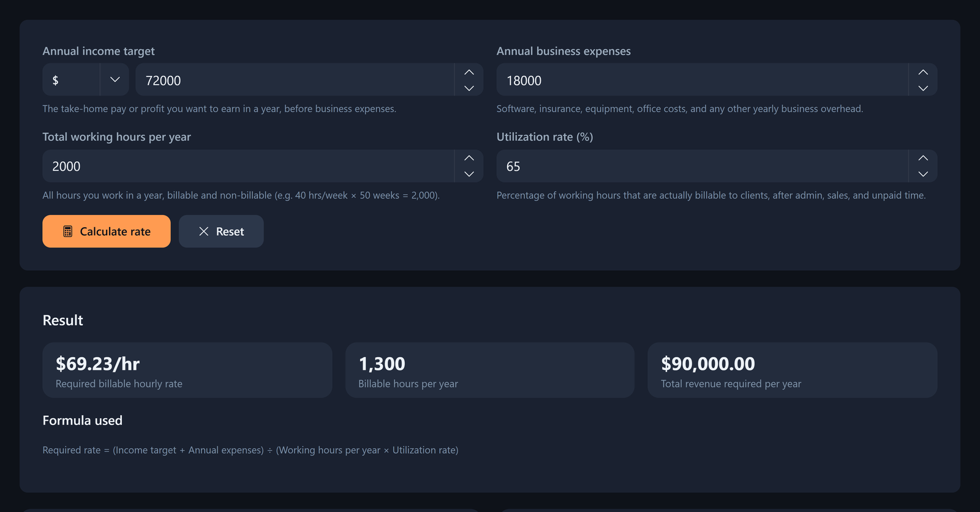Increment Annual business expenses with up arrow
Image resolution: width=980 pixels, height=512 pixels.
(923, 72)
